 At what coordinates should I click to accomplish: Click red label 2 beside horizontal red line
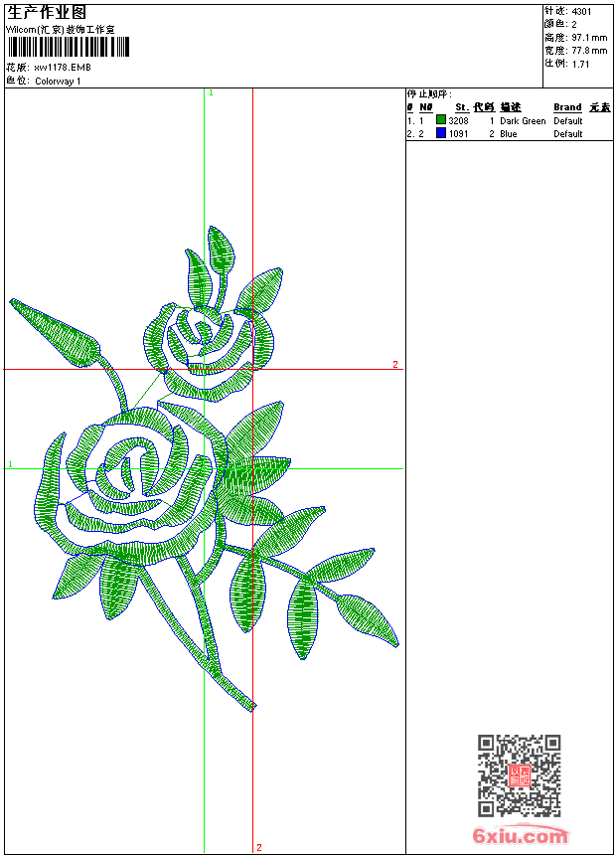point(395,364)
